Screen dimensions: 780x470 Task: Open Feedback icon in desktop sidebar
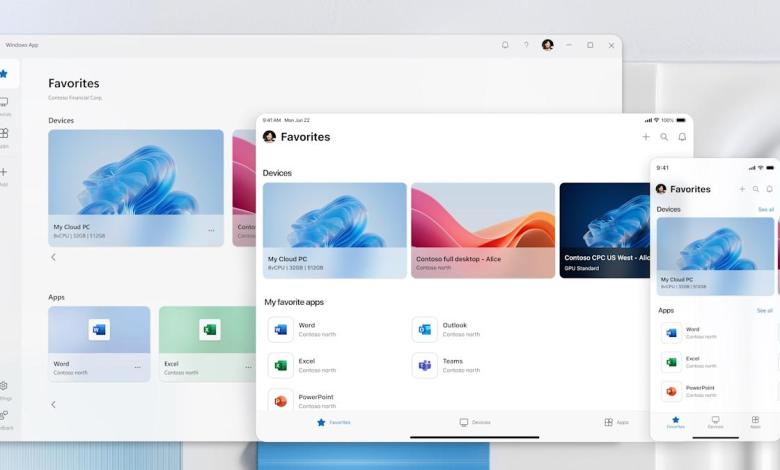(4, 415)
